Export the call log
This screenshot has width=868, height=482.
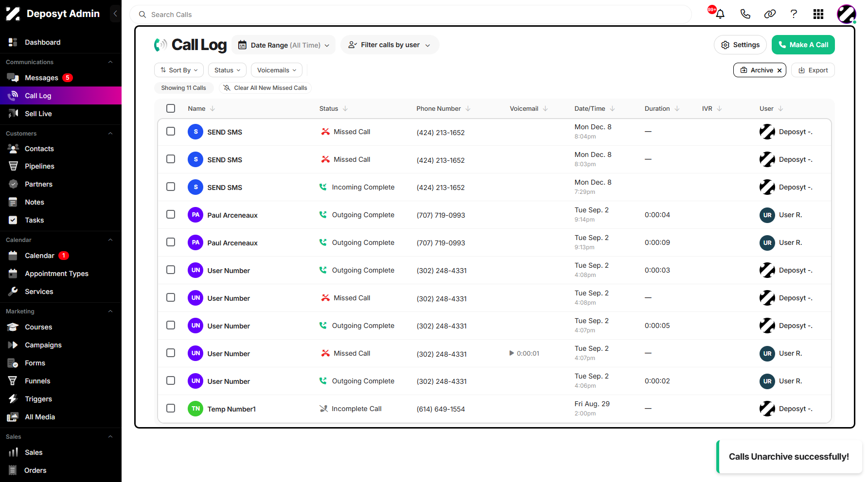[813, 70]
